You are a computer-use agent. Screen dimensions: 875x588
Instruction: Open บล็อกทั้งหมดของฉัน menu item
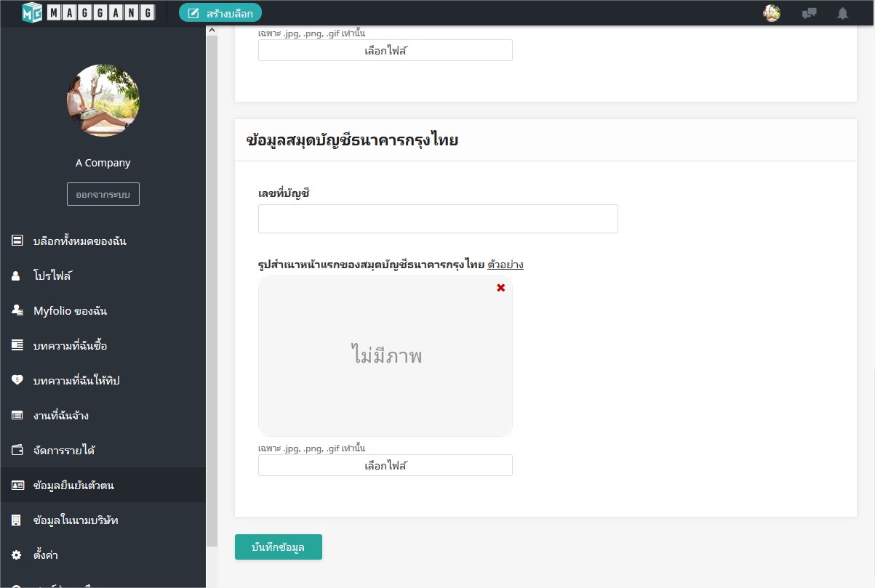coord(103,241)
